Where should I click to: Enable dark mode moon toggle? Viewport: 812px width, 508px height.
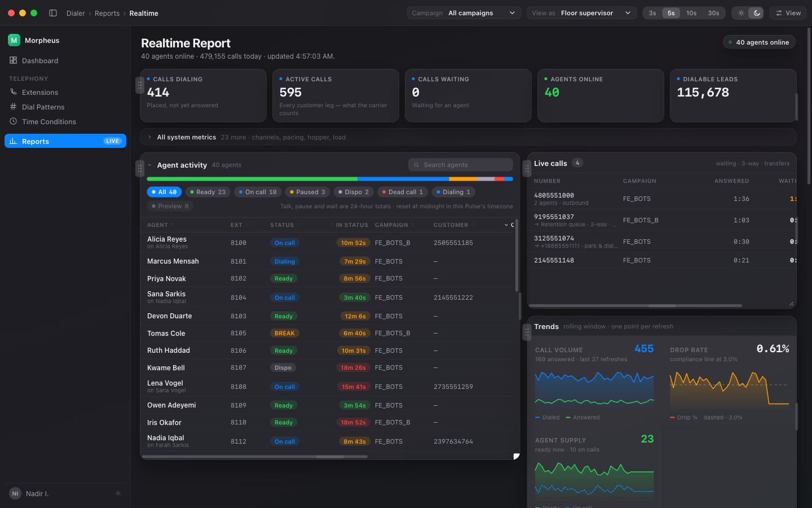(x=756, y=13)
